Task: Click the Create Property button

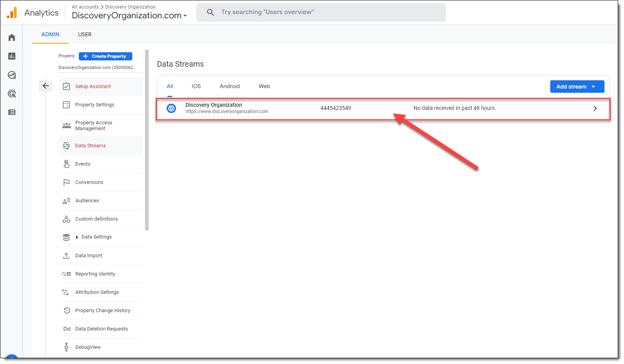Action: 105,56
